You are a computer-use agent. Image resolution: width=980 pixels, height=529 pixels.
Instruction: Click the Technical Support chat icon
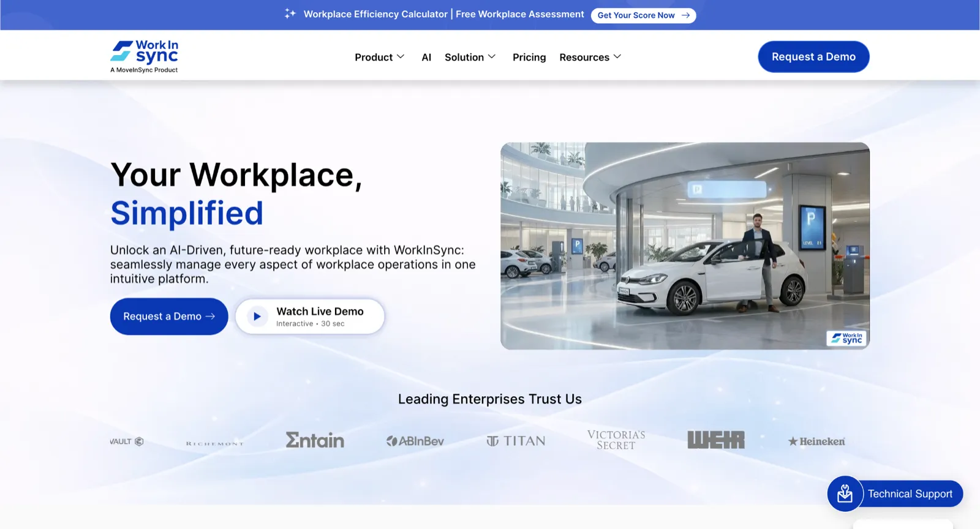pos(845,493)
